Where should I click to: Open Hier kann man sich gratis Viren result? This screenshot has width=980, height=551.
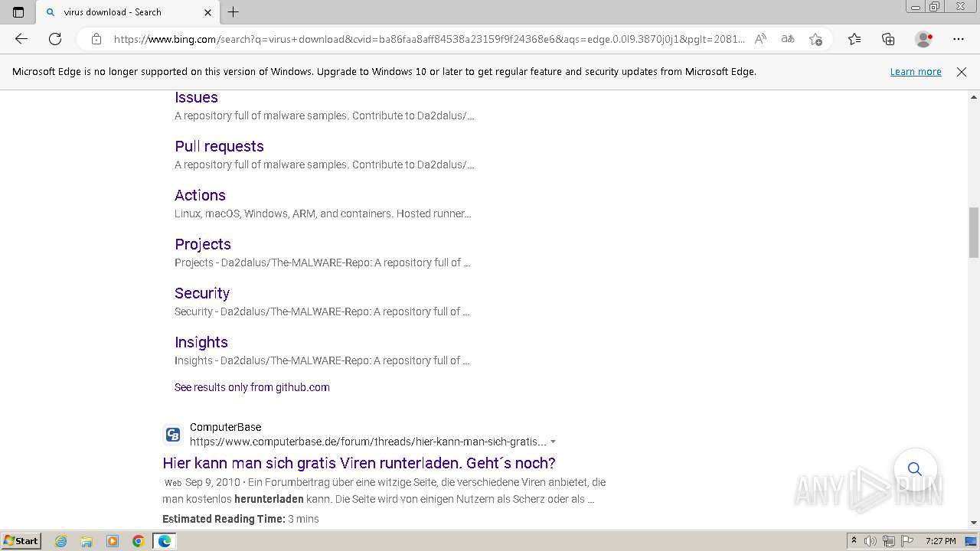(359, 463)
